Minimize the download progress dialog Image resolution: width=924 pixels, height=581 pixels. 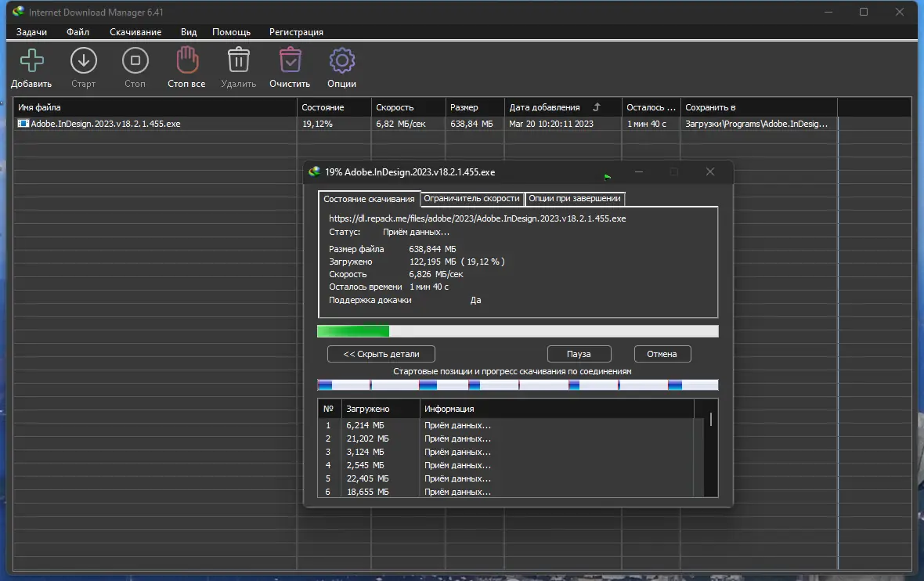coord(639,171)
